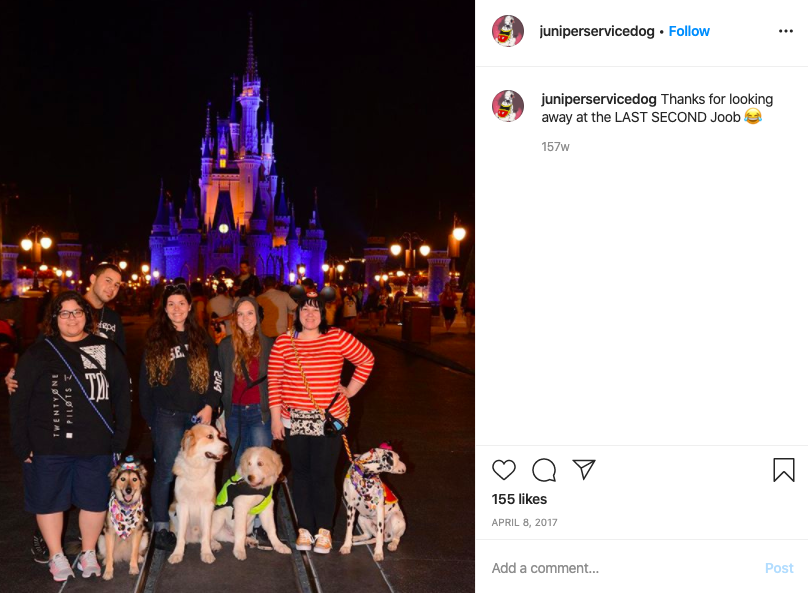Open comments with the speech bubble icon
The image size is (808, 593).
coord(544,470)
